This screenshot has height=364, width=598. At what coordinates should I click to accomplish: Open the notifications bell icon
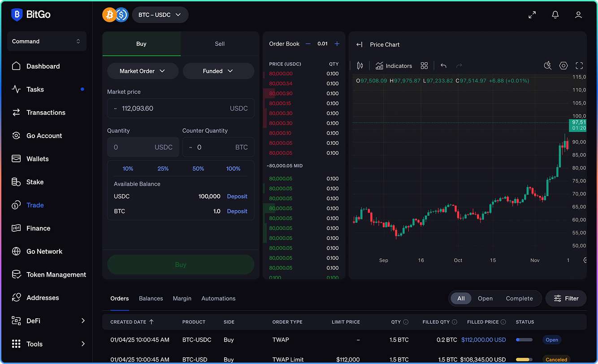555,15
